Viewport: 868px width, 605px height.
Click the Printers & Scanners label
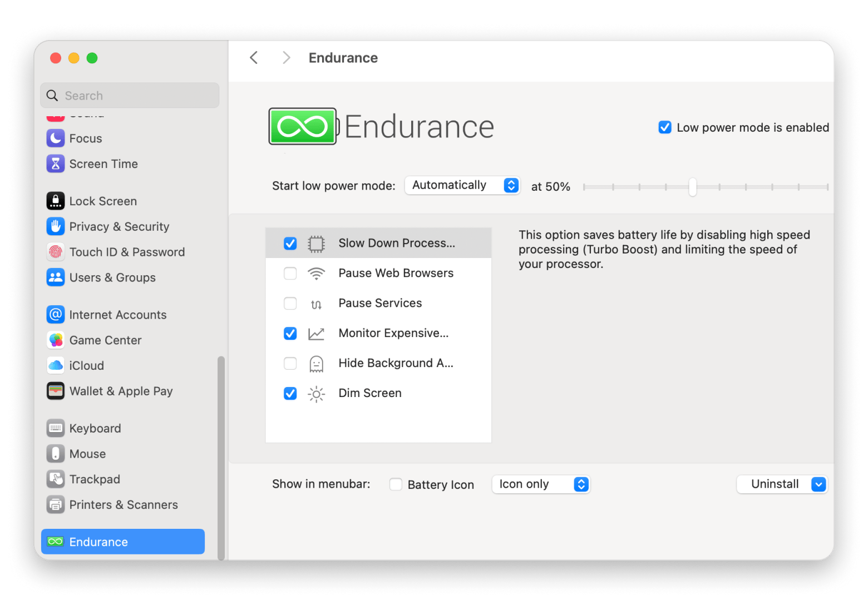(x=124, y=505)
